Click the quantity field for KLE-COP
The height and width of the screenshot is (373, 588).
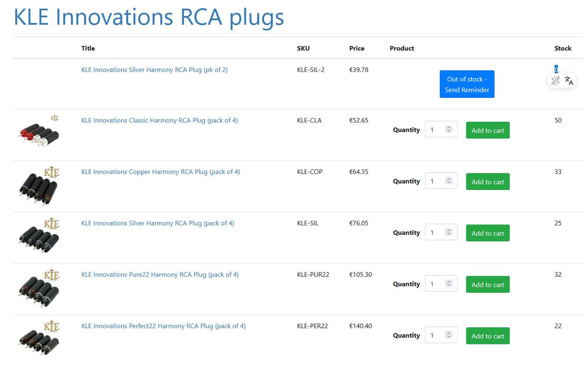(441, 181)
